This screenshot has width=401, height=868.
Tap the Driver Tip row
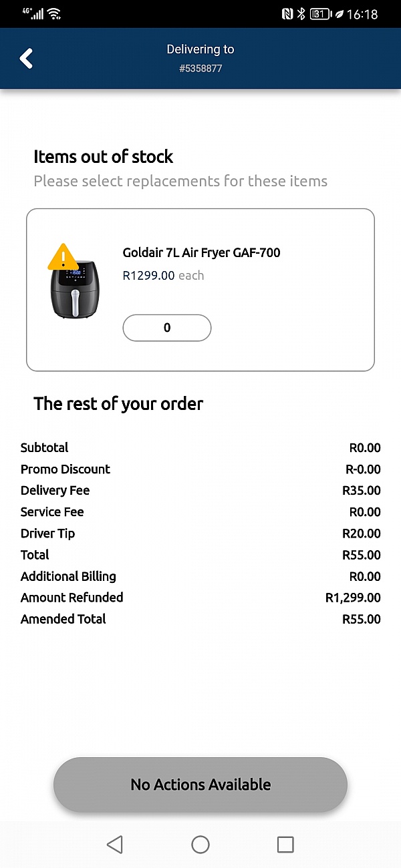(200, 533)
